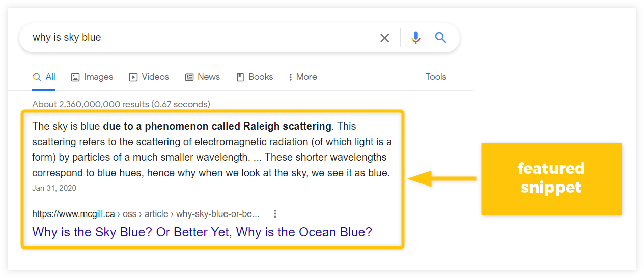Open the News label in the tab bar
644x278 pixels.
209,77
